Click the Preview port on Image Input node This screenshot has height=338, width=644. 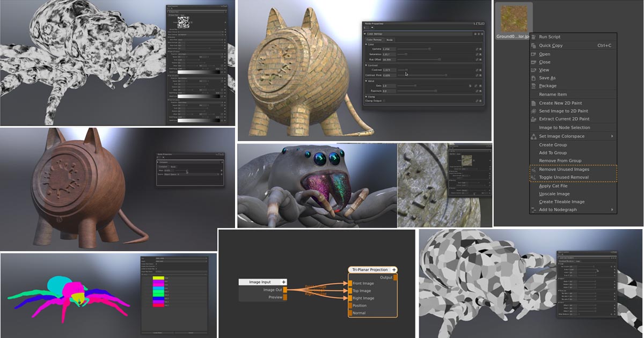point(285,297)
